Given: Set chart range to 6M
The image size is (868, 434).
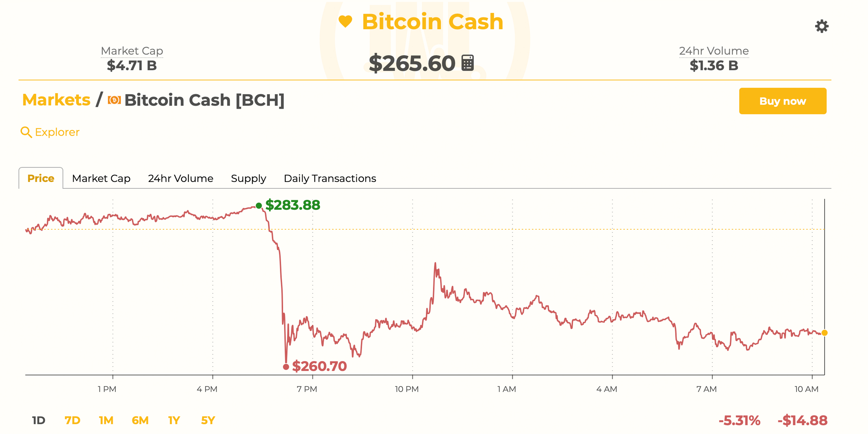Looking at the screenshot, I should tap(140, 420).
